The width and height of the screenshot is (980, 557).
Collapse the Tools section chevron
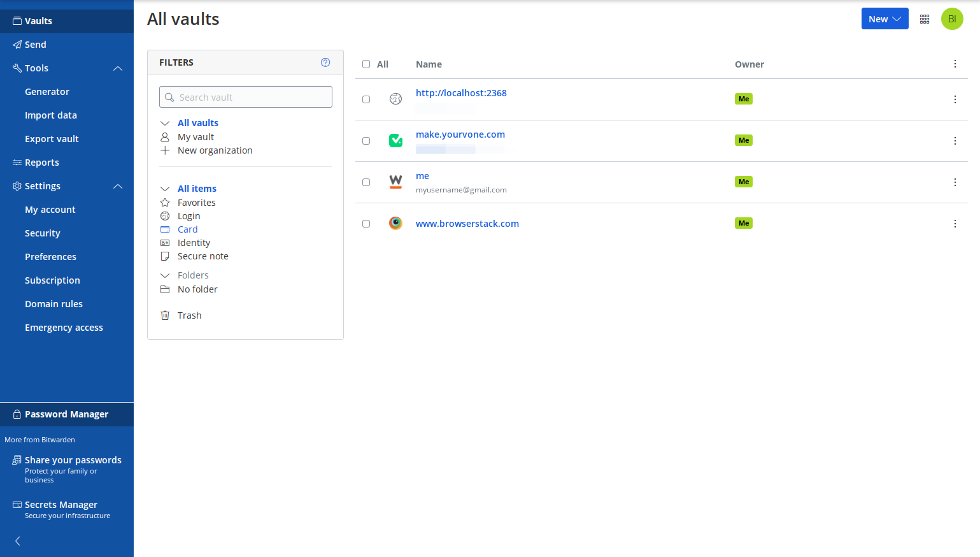tap(118, 68)
